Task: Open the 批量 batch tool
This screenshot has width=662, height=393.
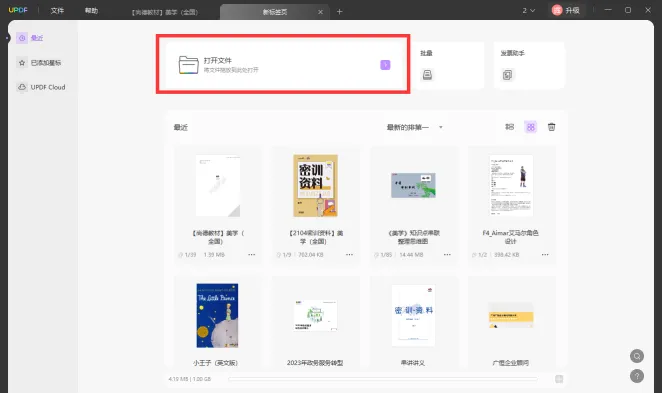Action: coord(448,65)
